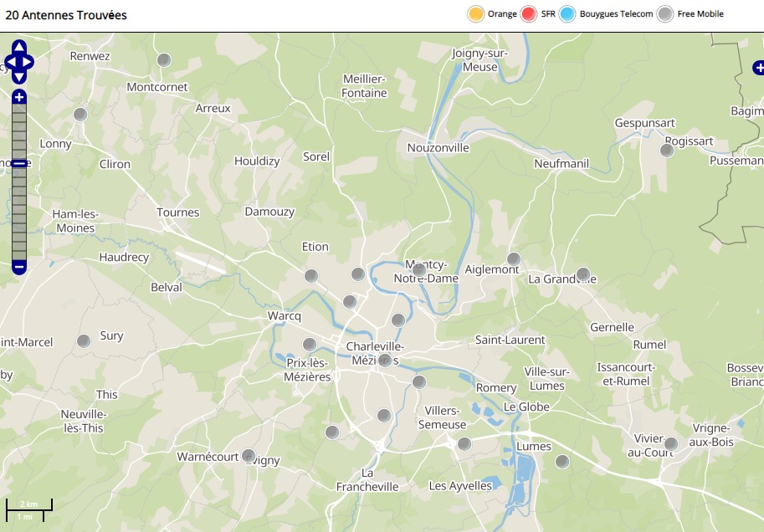The image size is (764, 532).
Task: Zoom in using the plus button
Action: tap(19, 98)
